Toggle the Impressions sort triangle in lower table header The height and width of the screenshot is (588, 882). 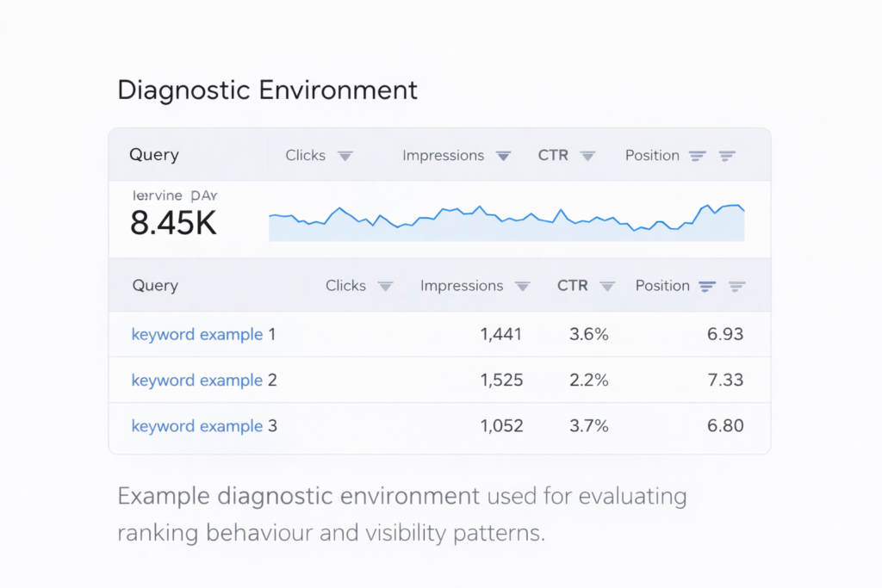tap(522, 287)
